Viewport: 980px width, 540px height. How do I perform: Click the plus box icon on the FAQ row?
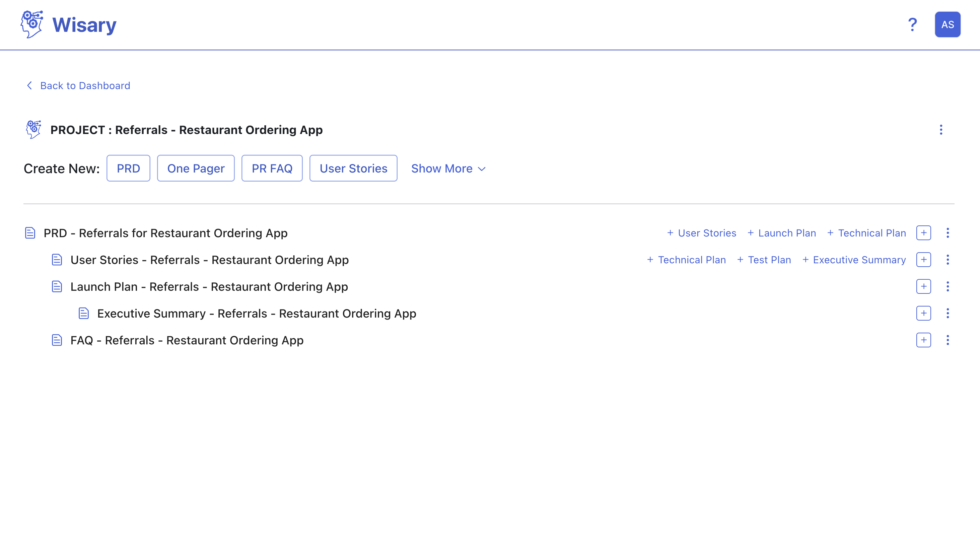(x=923, y=340)
